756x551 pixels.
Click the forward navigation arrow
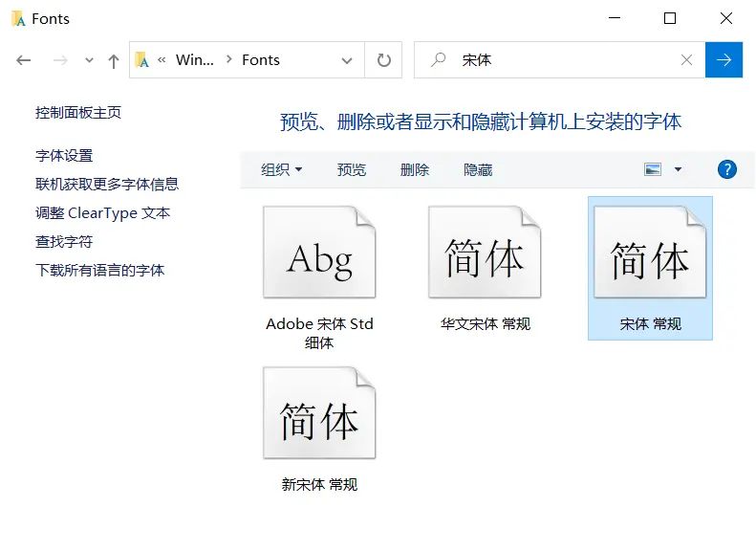(60, 60)
